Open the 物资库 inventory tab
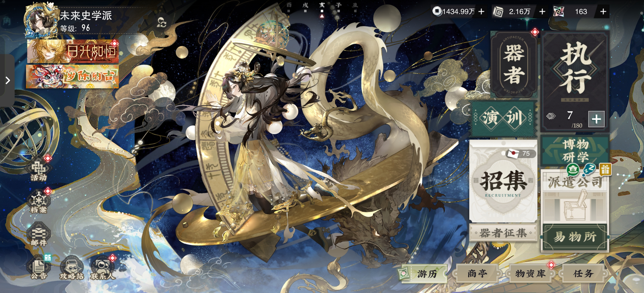Viewport: 644px width, 293px height. coord(530,273)
